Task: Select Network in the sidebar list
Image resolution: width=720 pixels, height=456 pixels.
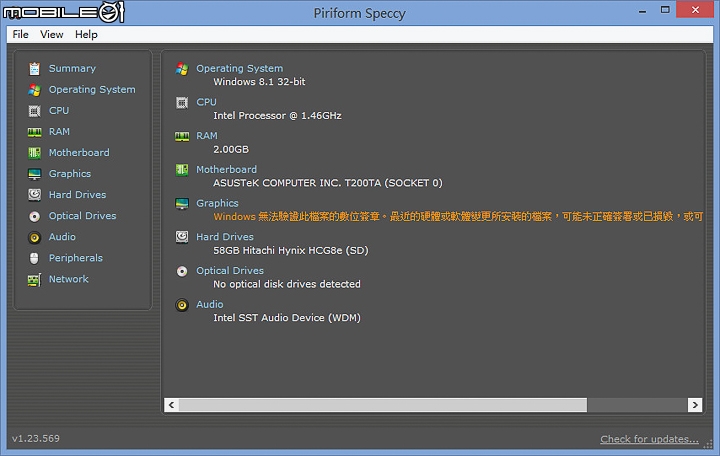Action: (69, 279)
